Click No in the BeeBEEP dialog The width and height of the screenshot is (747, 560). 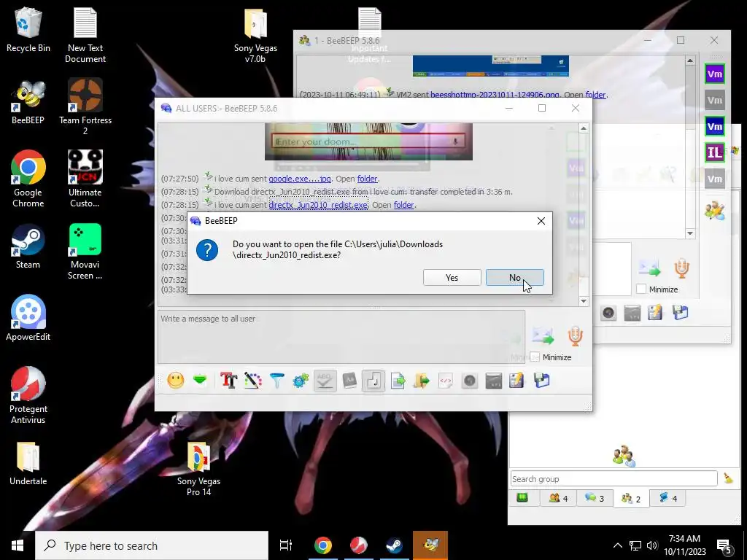[x=514, y=278]
